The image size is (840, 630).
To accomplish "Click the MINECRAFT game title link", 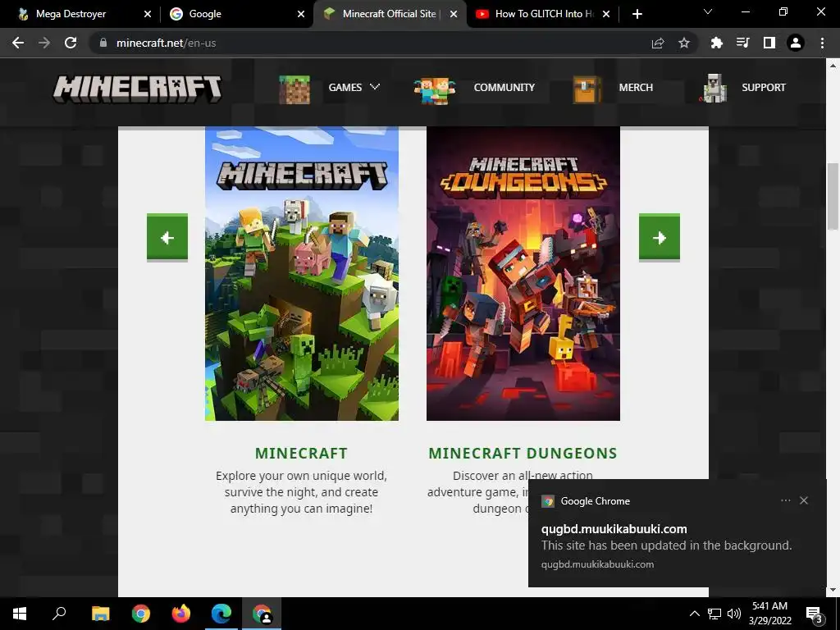I will coord(301,453).
